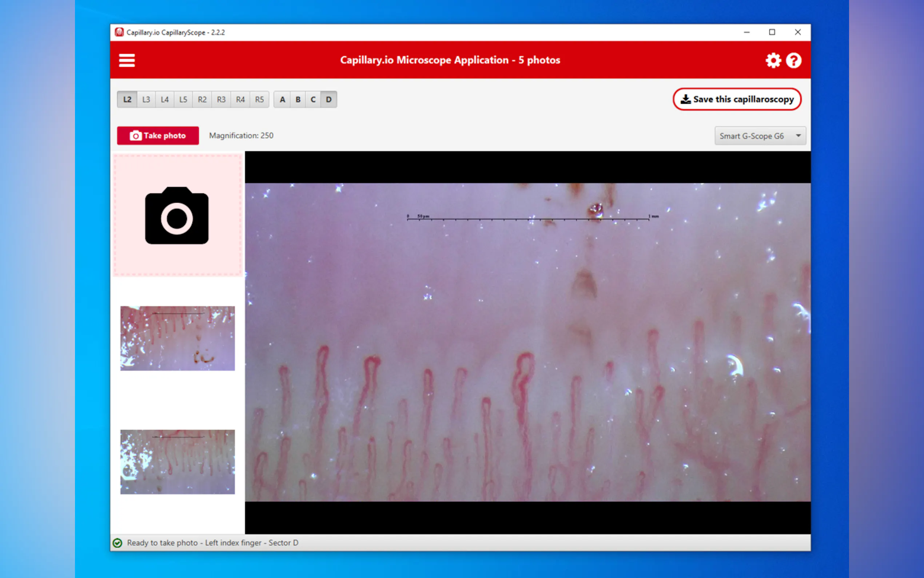Click the dropdown arrow of the microscope selector
Screen dimensions: 924x578
tap(798, 136)
